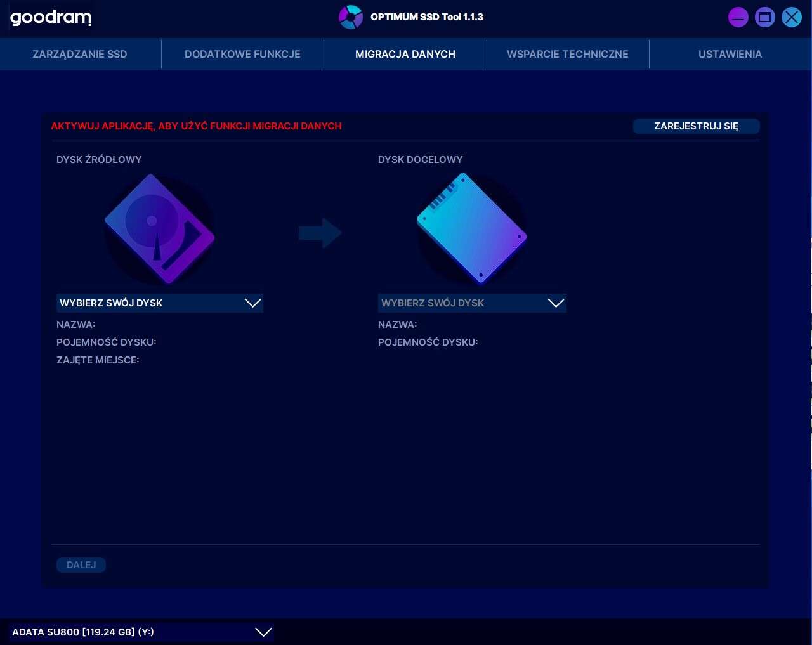Click the Dalej button

(81, 565)
